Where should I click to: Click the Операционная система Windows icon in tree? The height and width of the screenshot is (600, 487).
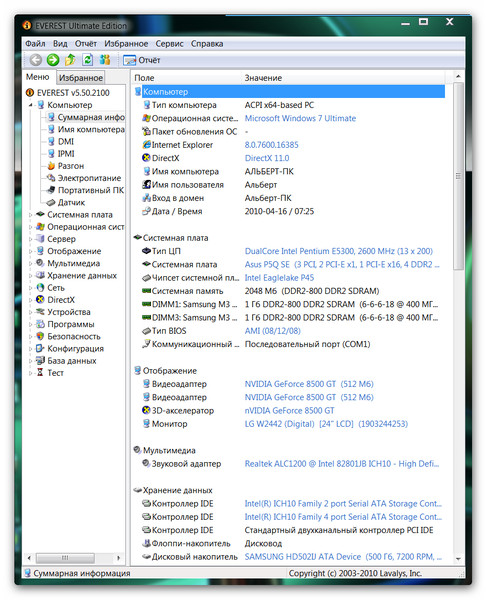pos(40,227)
